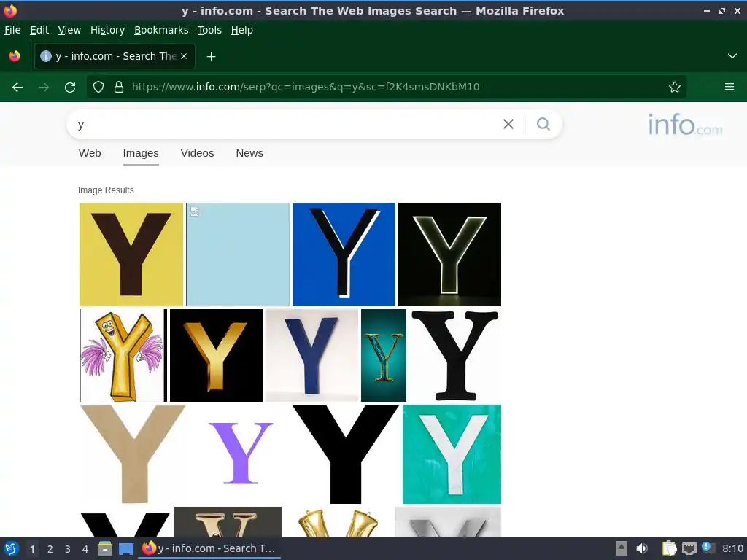The image size is (747, 560).
Task: Open the black Y on blue background image
Action: point(344,254)
